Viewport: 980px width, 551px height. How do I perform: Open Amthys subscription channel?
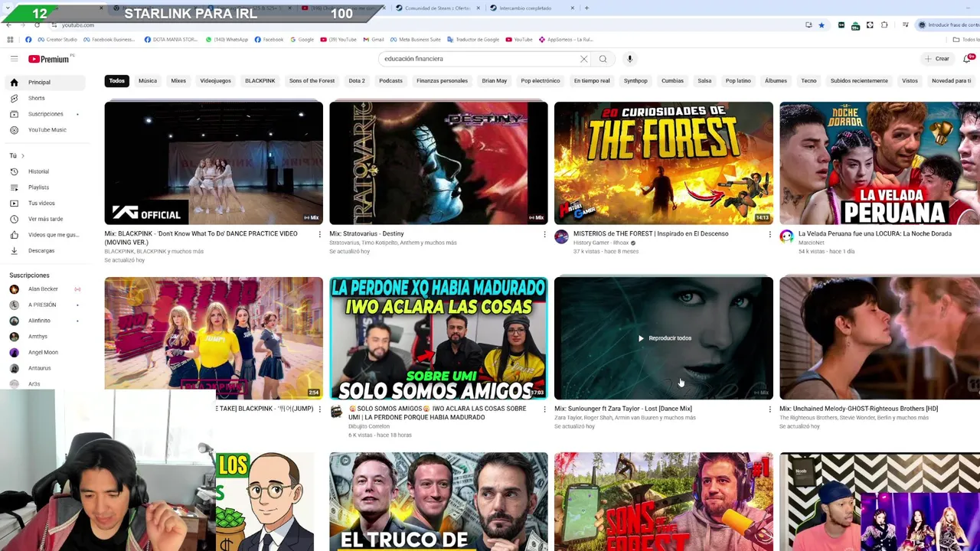(45, 337)
